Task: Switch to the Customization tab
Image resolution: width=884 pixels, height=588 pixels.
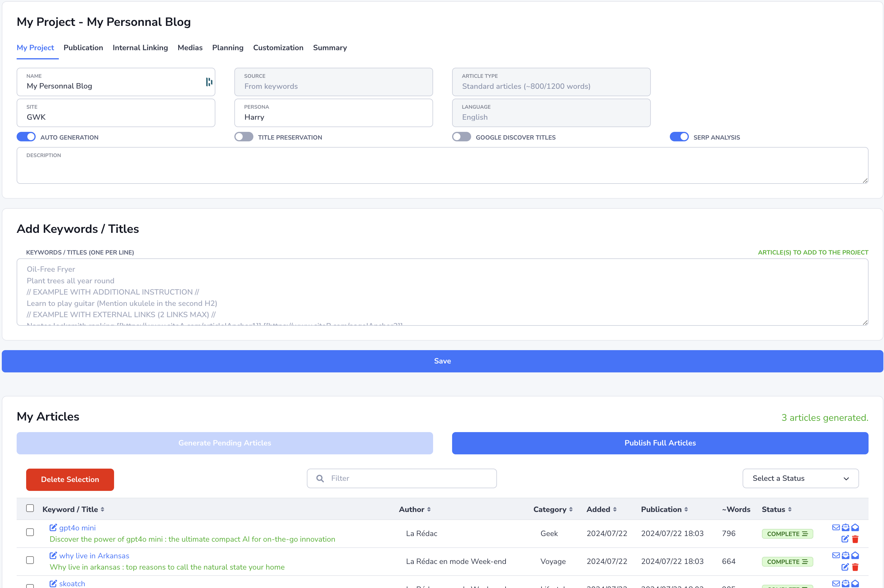Action: pyautogui.click(x=278, y=48)
